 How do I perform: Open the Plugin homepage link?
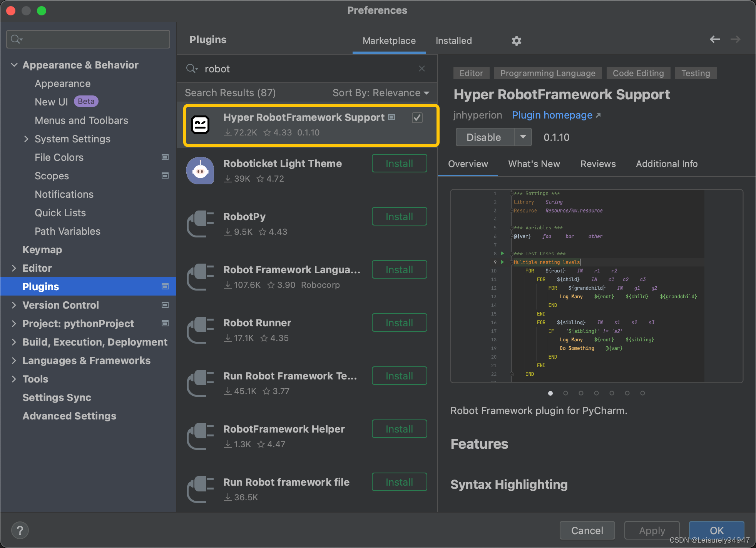(552, 115)
